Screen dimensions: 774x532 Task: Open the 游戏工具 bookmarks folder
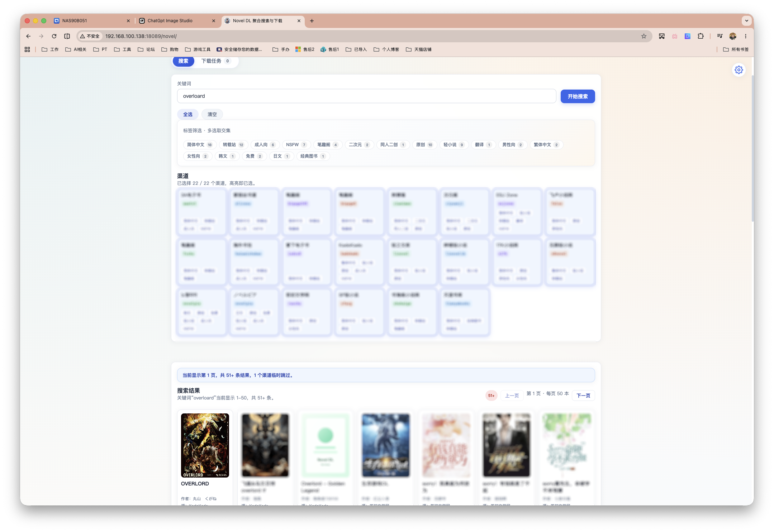(x=198, y=49)
